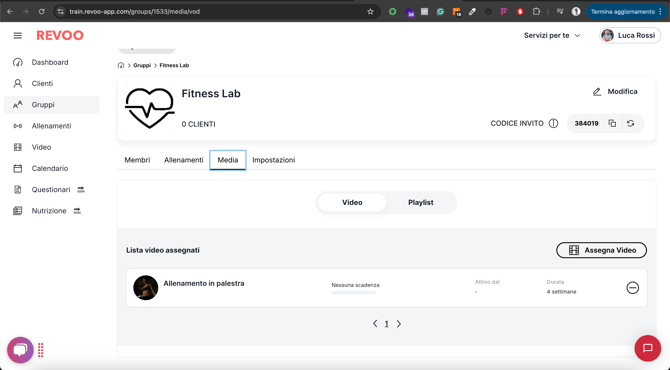Viewport: 670px width, 370px height.
Task: Switch to the Playlist segment
Action: 420,203
